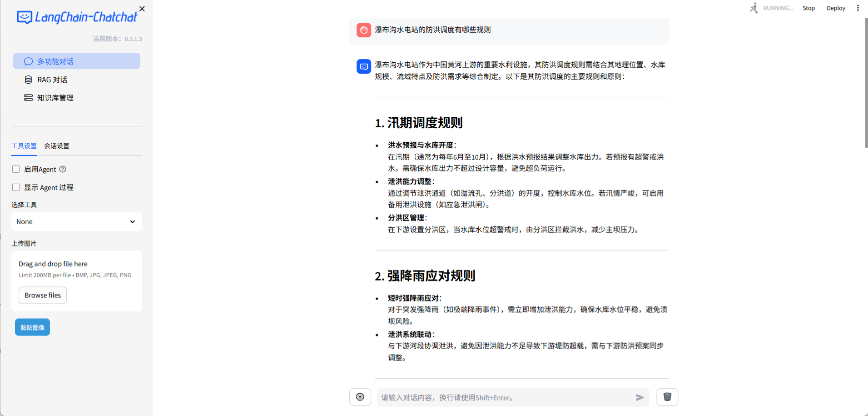The height and width of the screenshot is (416, 868).
Task: Enable the 启用Agent checkbox
Action: 16,169
